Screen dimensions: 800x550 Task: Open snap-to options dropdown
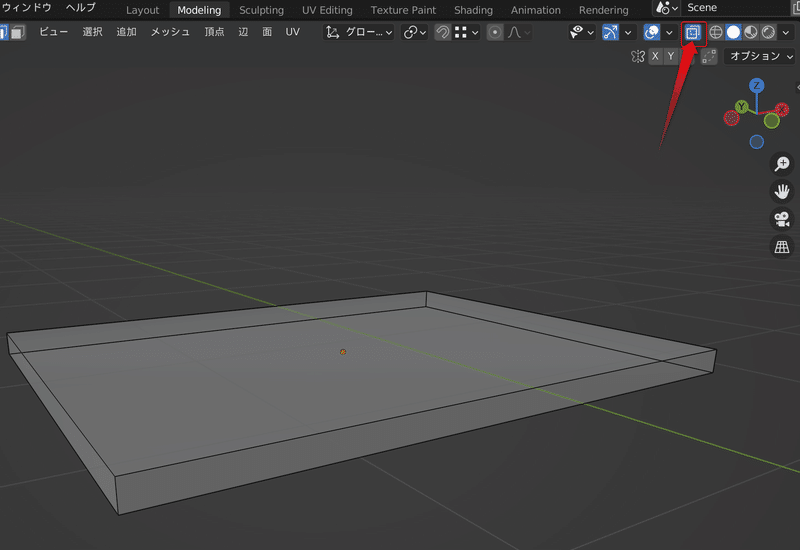(466, 33)
